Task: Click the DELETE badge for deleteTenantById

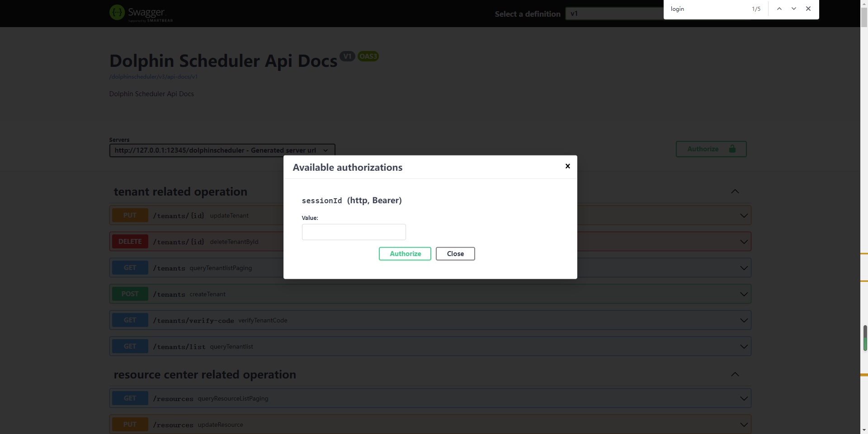Action: pyautogui.click(x=130, y=242)
